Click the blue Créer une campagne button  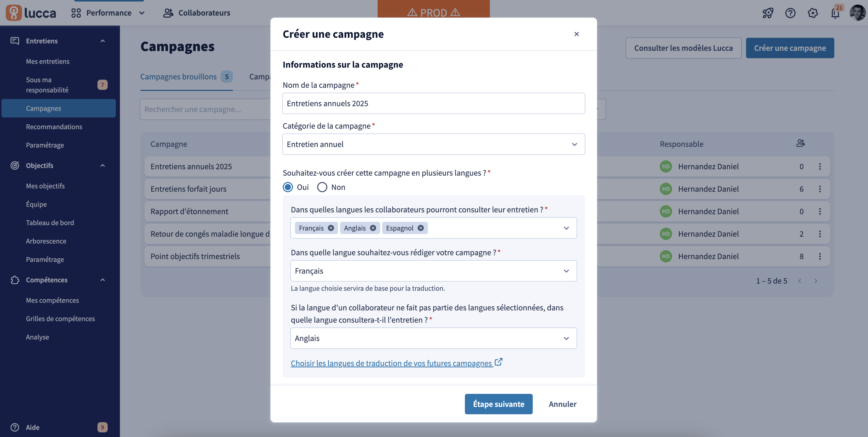[790, 48]
